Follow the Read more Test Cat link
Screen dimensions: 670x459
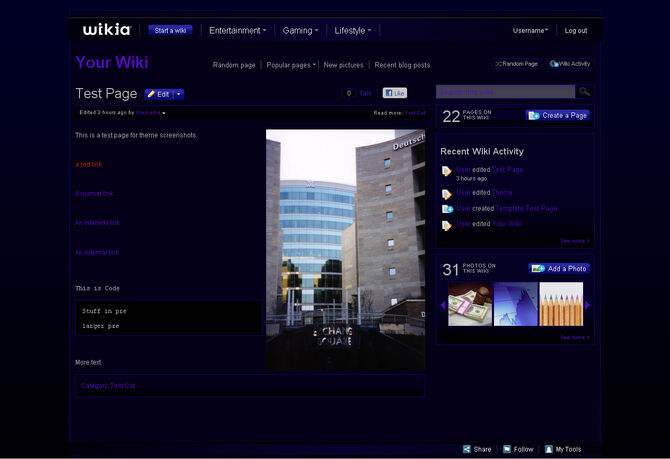(x=415, y=113)
